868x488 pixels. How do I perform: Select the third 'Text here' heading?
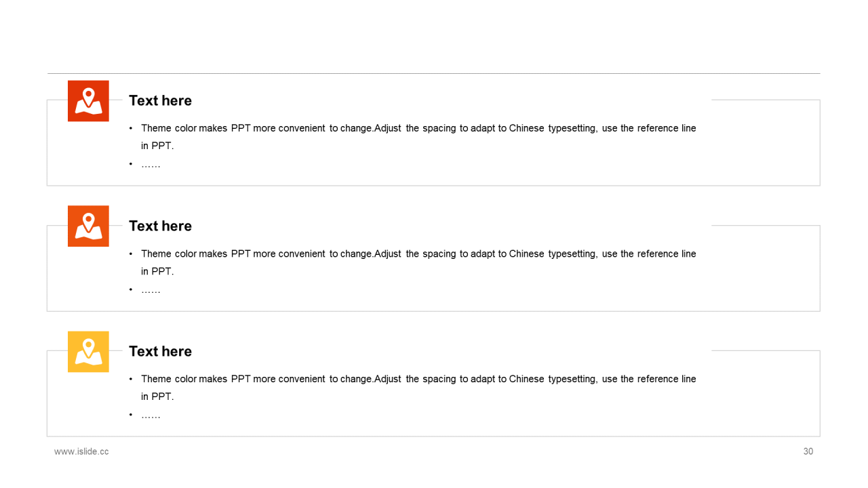(160, 351)
